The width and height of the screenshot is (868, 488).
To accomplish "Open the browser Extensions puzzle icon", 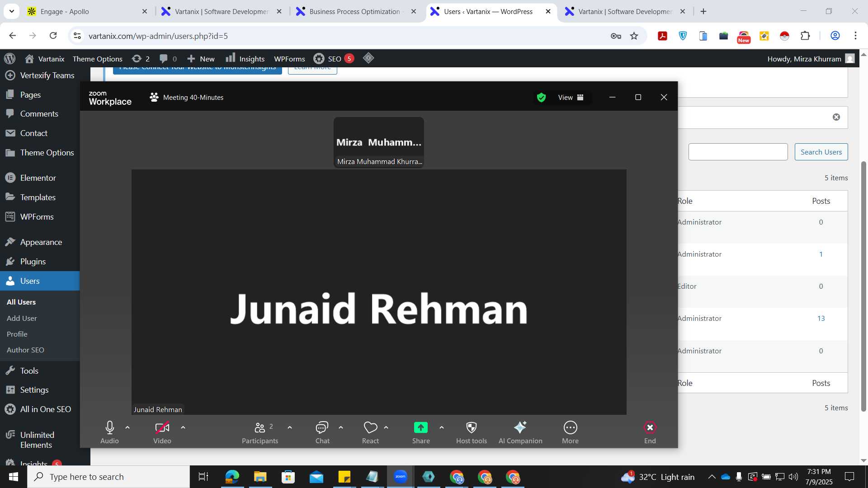I will [805, 36].
